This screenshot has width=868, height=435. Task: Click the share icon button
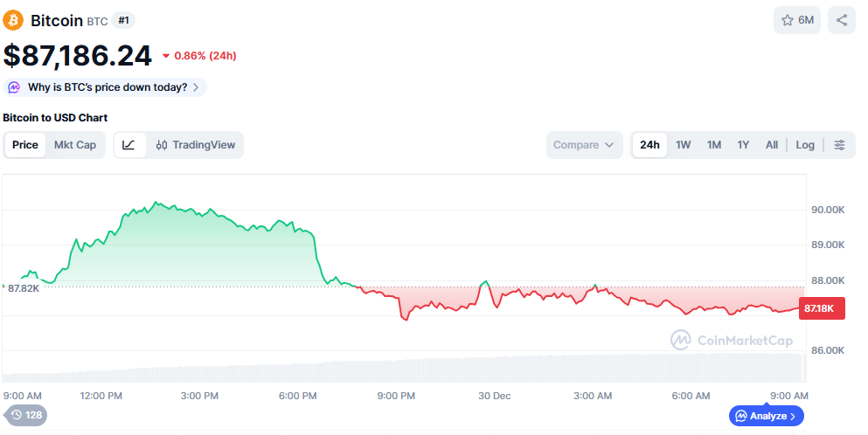(x=842, y=20)
